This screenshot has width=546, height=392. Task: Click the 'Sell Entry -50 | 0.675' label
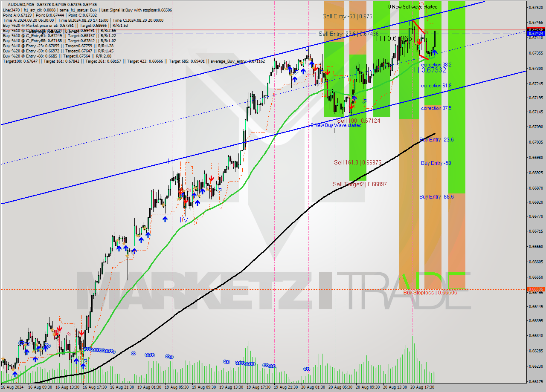click(348, 16)
